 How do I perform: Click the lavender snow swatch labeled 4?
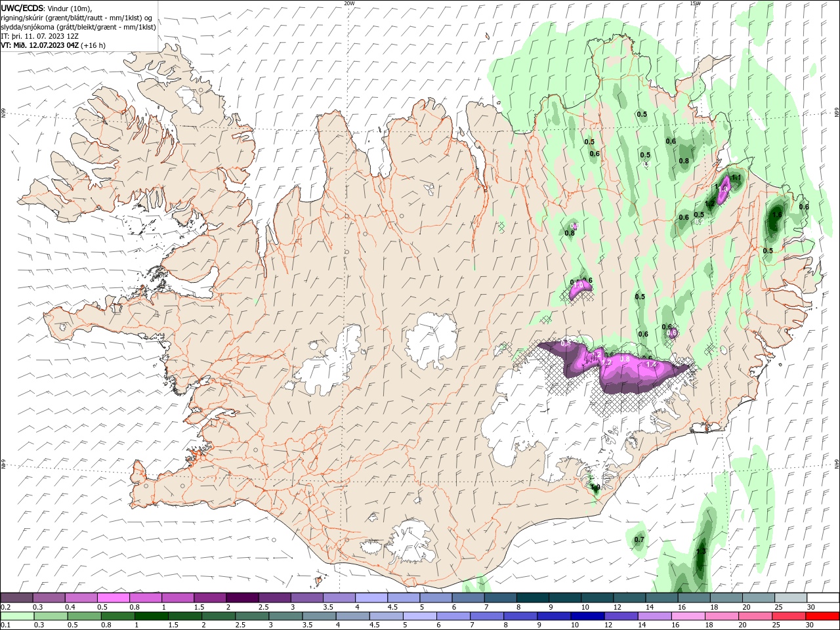(371, 597)
